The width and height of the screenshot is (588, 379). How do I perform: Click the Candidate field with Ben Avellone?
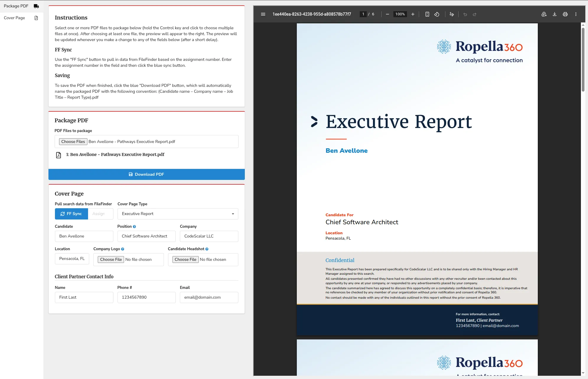coord(84,236)
